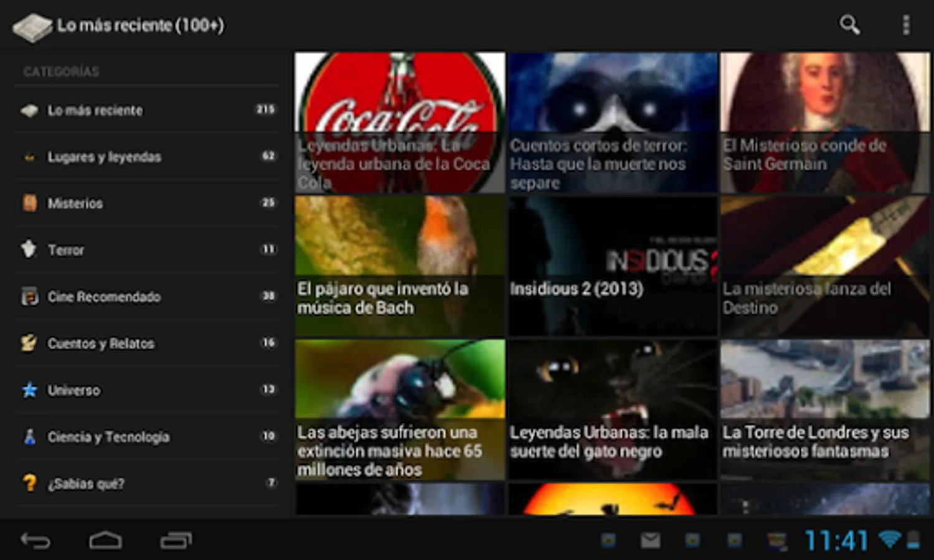Click the 11:41 clock in status bar
The width and height of the screenshot is (934, 560).
836,540
